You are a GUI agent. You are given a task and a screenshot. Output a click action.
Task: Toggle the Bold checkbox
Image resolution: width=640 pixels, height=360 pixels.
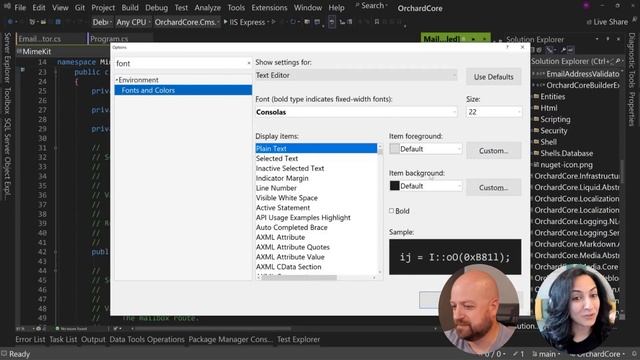point(391,211)
